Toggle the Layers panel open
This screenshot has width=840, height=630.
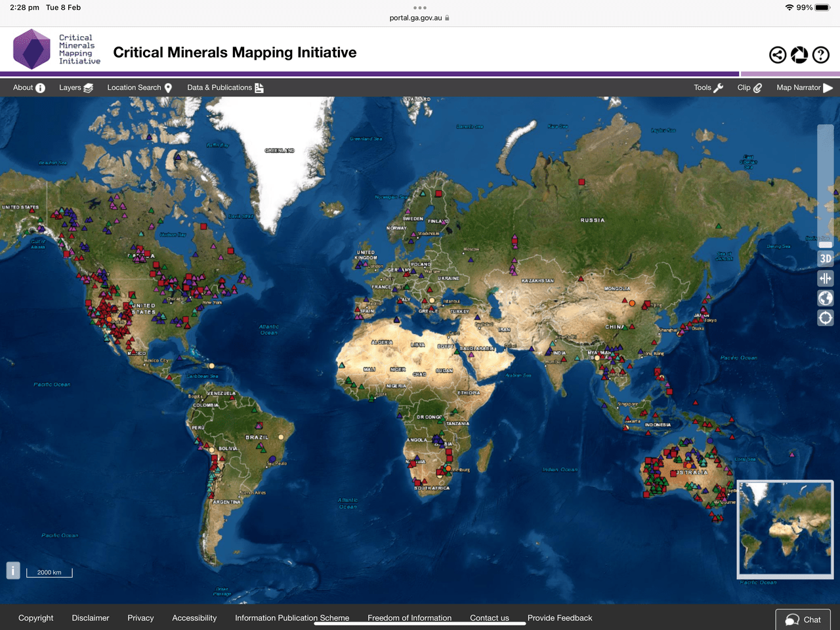pos(75,87)
